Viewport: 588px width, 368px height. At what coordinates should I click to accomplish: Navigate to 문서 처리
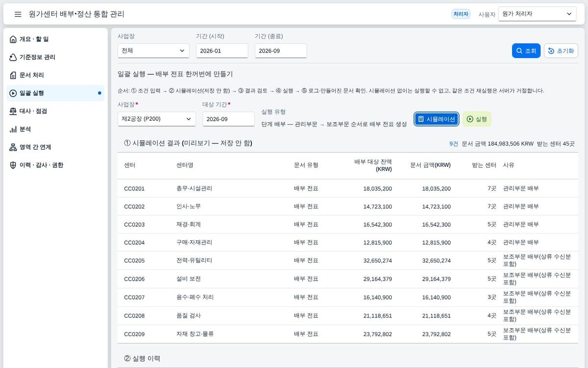point(55,75)
